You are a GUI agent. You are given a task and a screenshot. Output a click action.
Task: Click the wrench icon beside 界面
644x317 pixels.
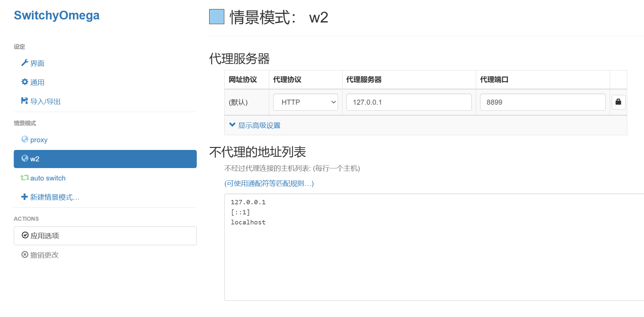coord(25,63)
